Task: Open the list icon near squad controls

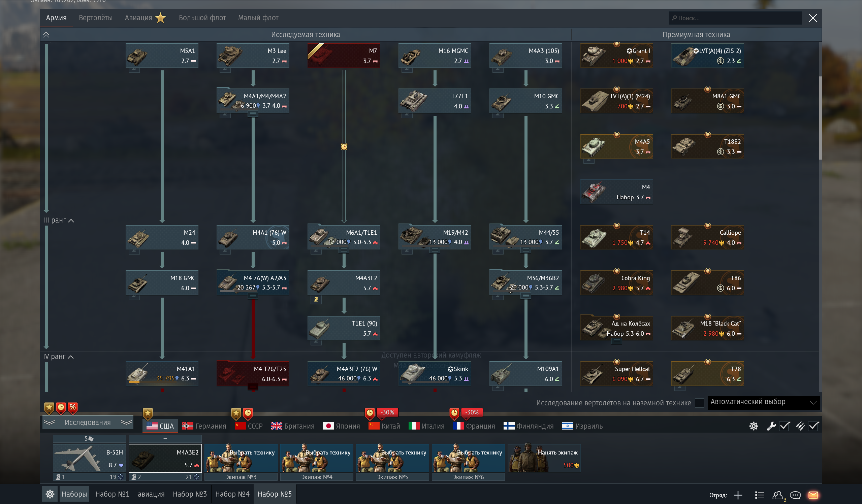Action: pyautogui.click(x=759, y=495)
